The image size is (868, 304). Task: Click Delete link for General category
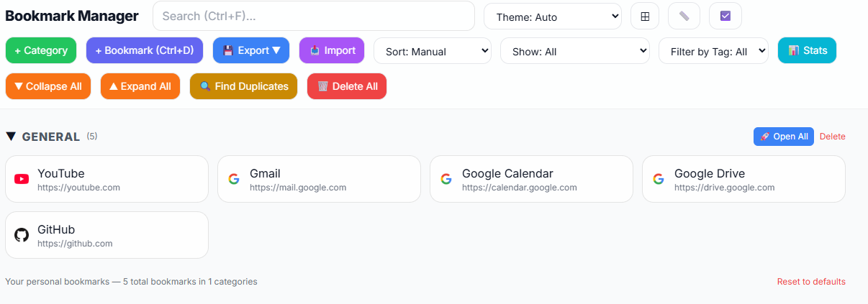coord(832,137)
